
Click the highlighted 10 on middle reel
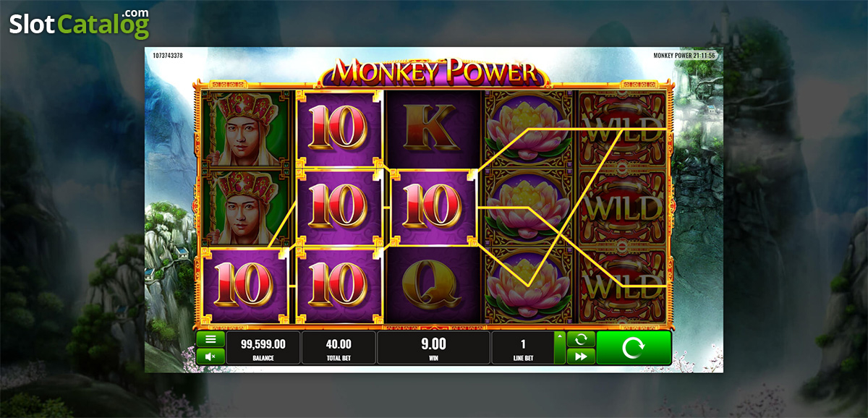433,207
